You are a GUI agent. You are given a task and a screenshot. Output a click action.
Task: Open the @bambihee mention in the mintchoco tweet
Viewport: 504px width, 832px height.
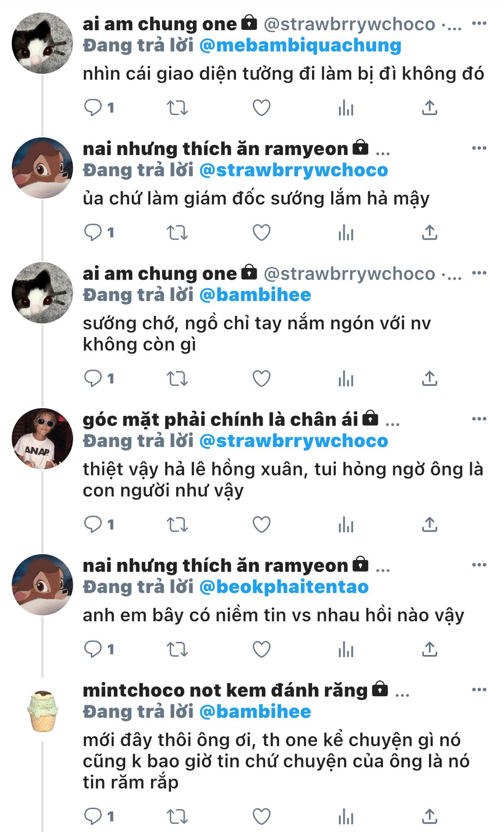[255, 712]
